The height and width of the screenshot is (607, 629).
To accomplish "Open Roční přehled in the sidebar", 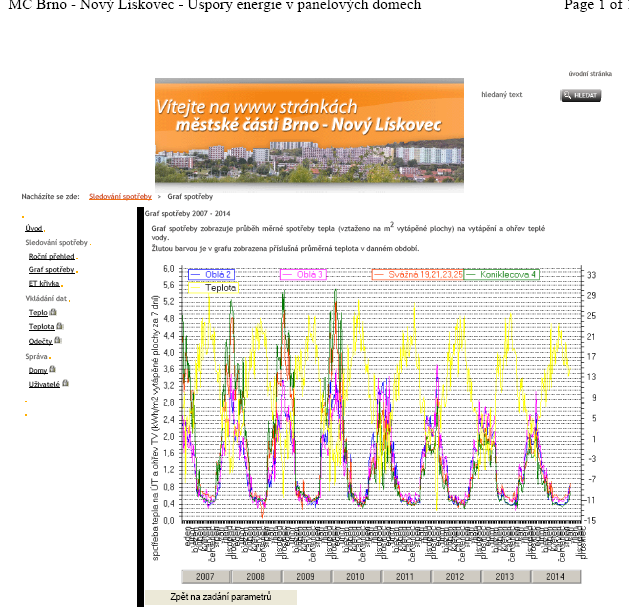I will [52, 256].
